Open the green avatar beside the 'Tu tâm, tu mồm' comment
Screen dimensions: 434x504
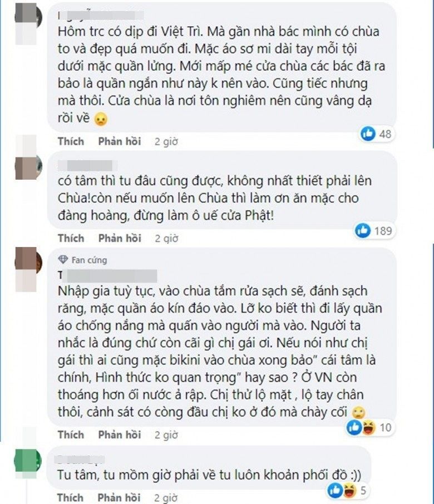[28, 462]
